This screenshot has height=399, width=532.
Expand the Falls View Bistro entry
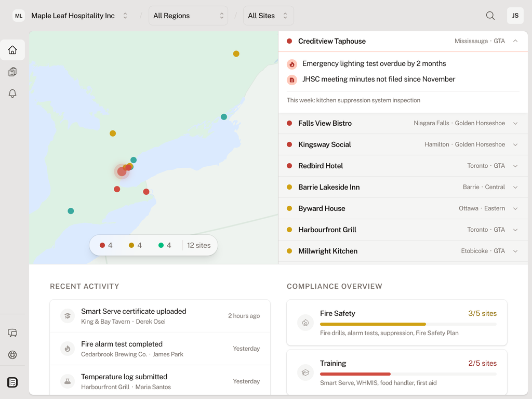tap(515, 123)
